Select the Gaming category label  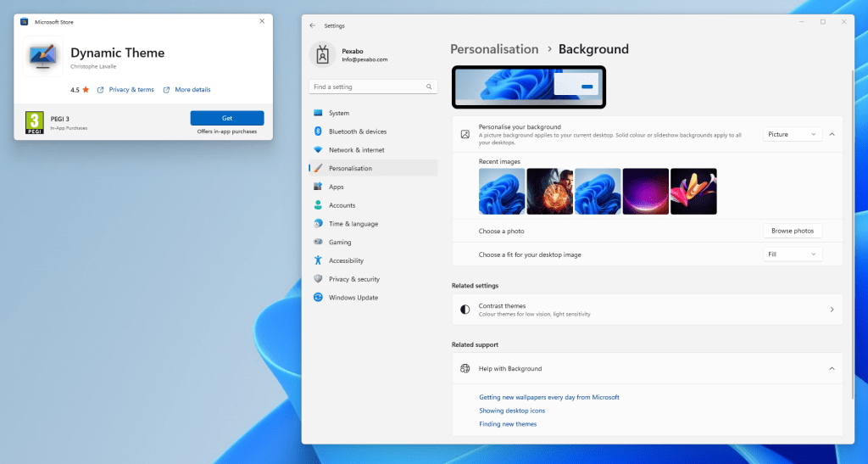pyautogui.click(x=340, y=242)
